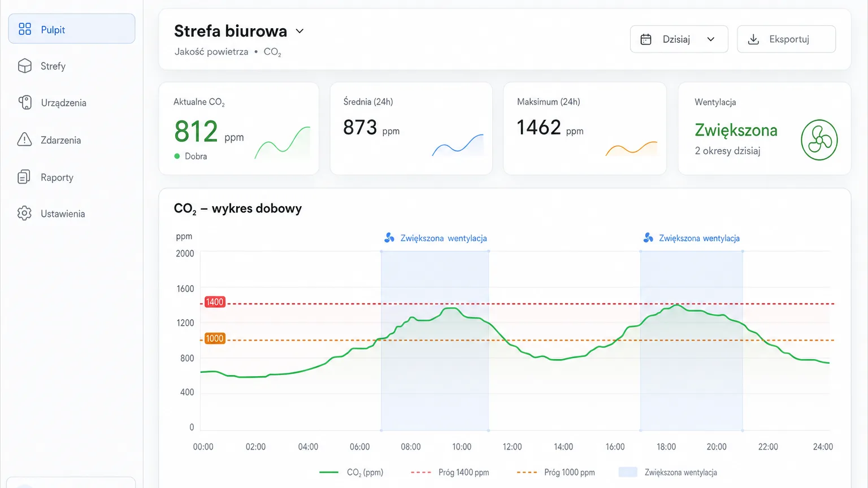
Task: Toggle Próg 1400 ppm legend entry
Action: [450, 472]
